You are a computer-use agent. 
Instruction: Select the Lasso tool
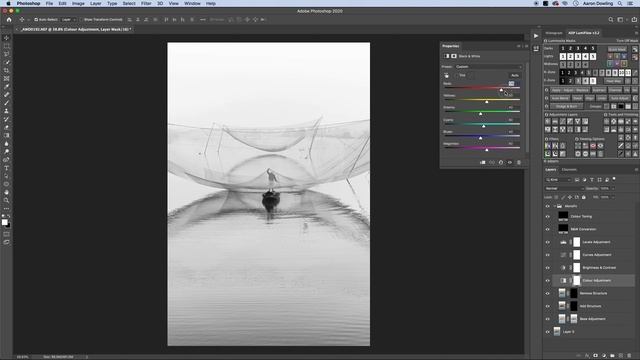(x=6, y=54)
